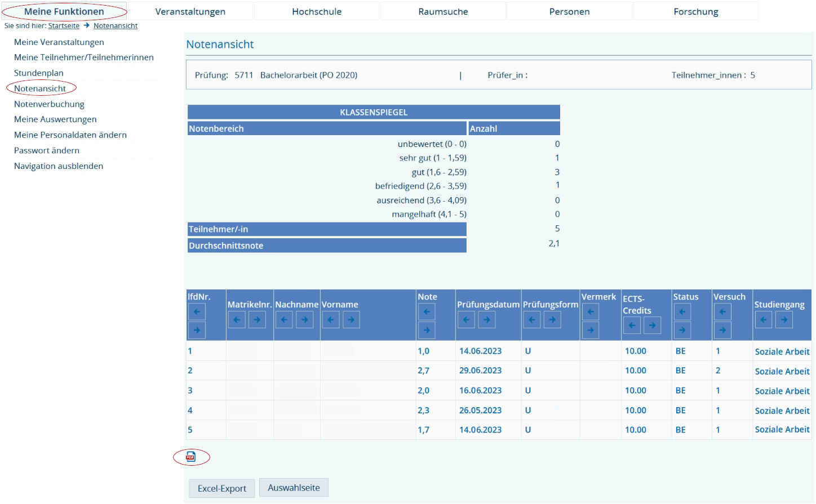The height and width of the screenshot is (504, 816).
Task: Click left sort arrow under ECTS-Credits header
Action: pyautogui.click(x=632, y=325)
